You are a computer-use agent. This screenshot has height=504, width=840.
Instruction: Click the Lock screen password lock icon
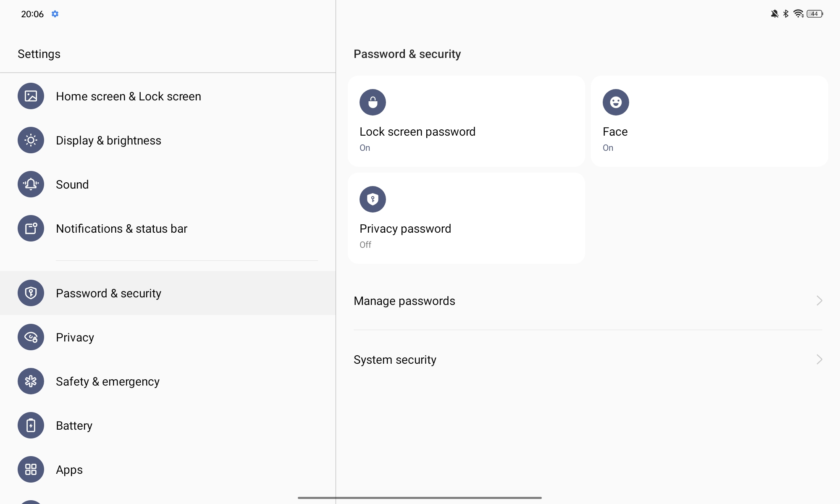click(x=373, y=102)
